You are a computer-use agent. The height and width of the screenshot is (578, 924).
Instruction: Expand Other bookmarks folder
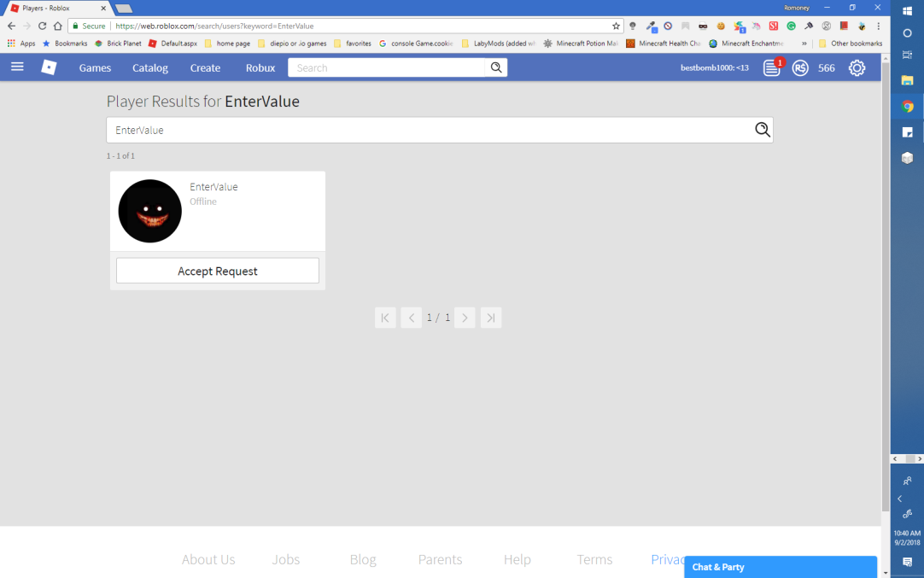851,43
